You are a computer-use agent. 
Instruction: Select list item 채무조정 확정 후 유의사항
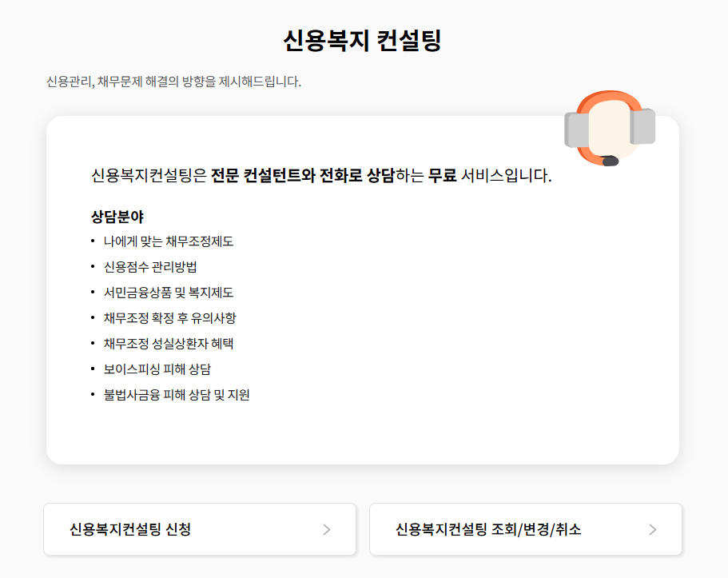click(x=170, y=318)
